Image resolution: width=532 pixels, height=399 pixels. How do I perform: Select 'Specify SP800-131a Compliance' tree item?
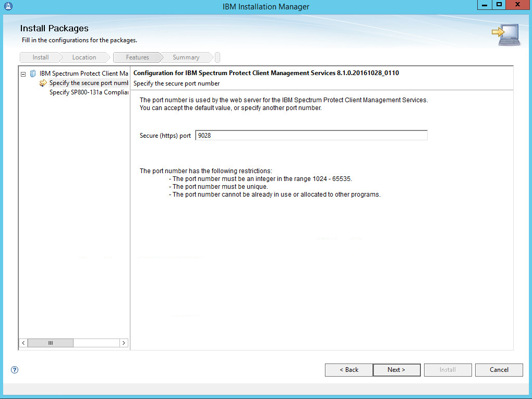click(x=88, y=92)
